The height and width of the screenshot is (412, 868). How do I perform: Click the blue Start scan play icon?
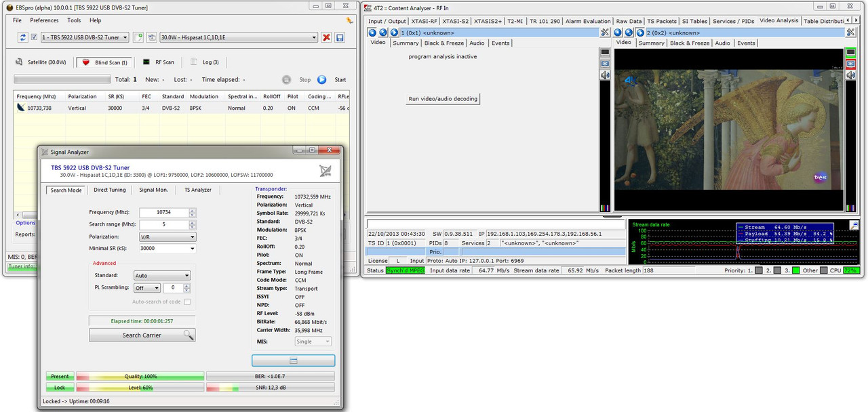click(322, 79)
